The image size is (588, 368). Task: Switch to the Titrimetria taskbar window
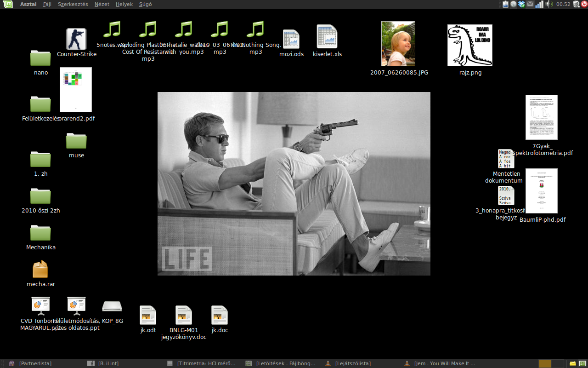pyautogui.click(x=204, y=363)
